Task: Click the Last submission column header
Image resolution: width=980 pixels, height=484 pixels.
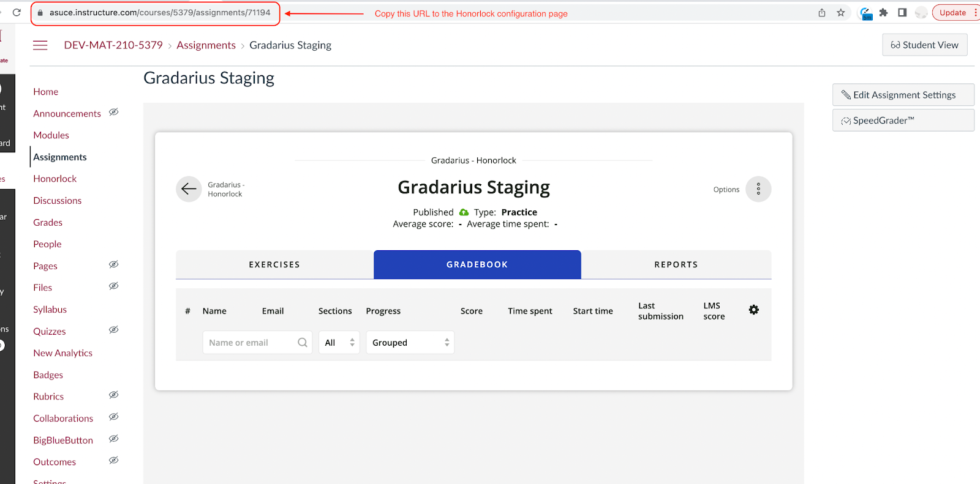Action: [660, 311]
